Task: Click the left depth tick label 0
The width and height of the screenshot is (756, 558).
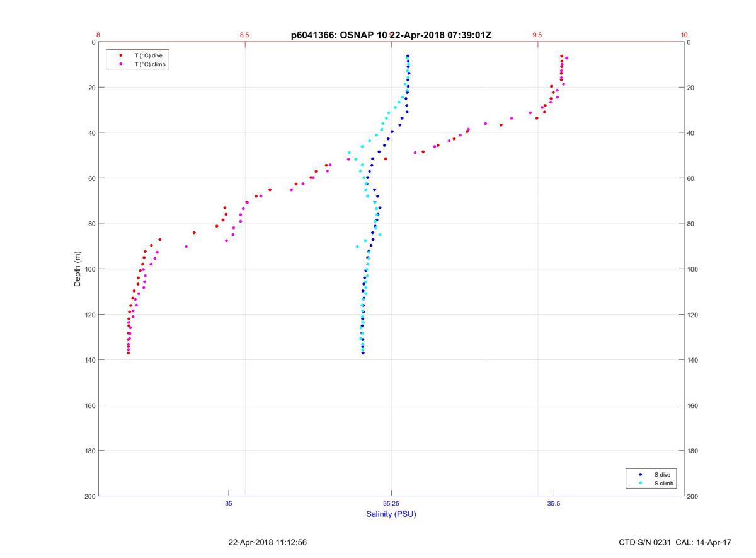Action: (93, 42)
